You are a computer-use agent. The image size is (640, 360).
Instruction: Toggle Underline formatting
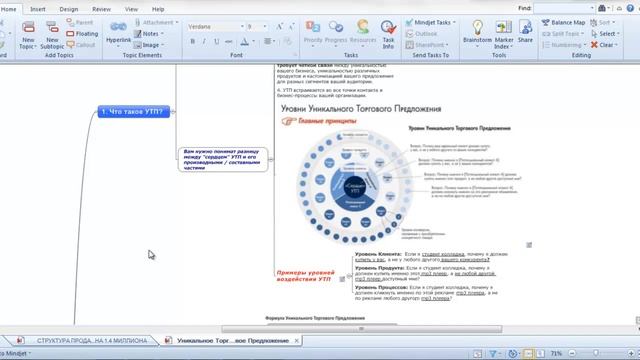(x=216, y=41)
